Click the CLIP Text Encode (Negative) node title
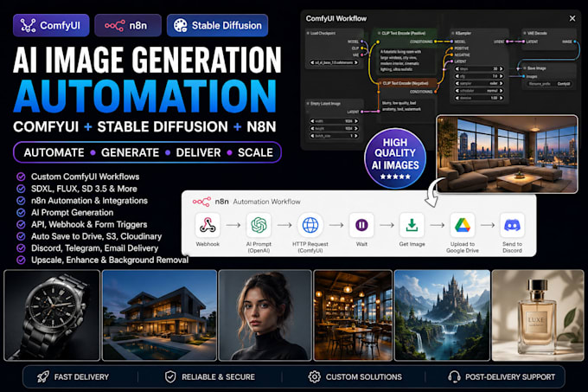 (406, 83)
